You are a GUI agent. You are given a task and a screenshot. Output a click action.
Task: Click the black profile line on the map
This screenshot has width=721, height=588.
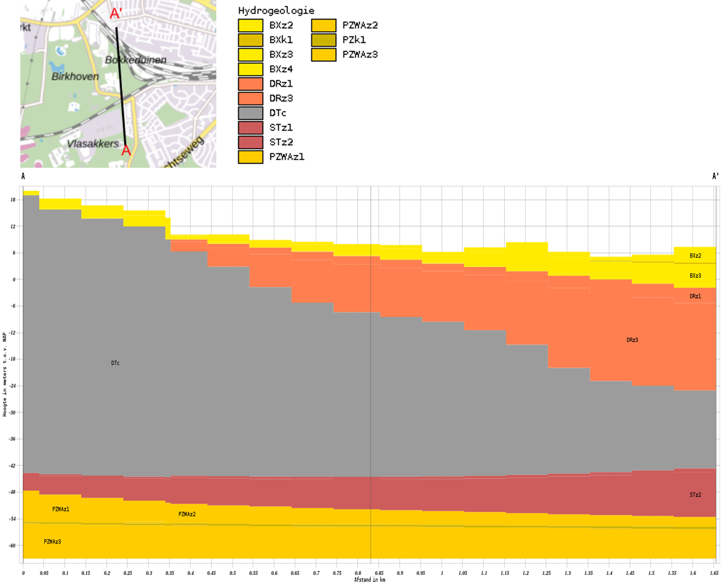pos(121,86)
